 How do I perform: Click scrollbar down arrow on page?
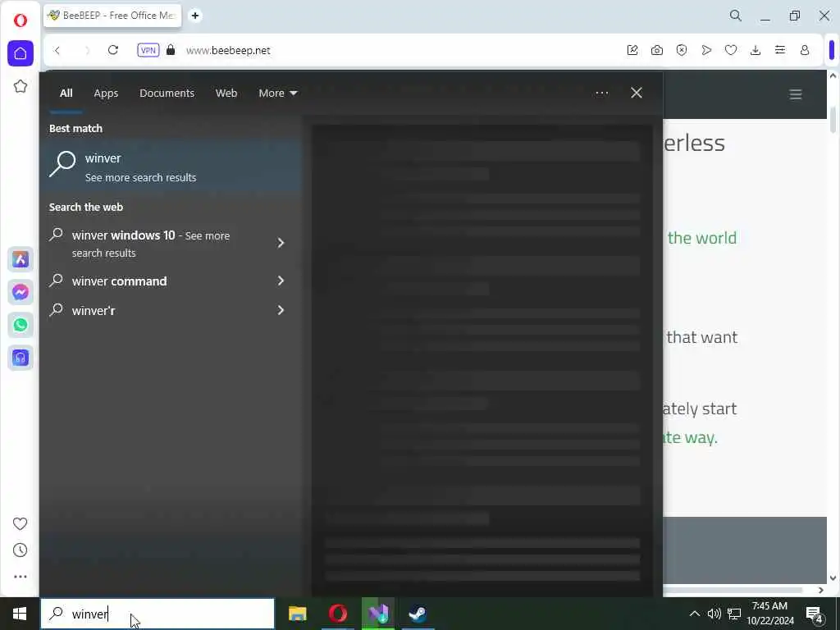(x=833, y=578)
